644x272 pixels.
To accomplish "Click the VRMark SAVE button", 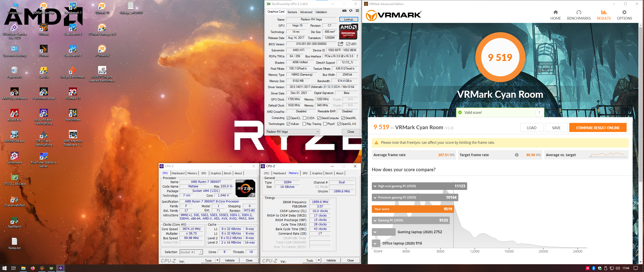I will [x=556, y=128].
